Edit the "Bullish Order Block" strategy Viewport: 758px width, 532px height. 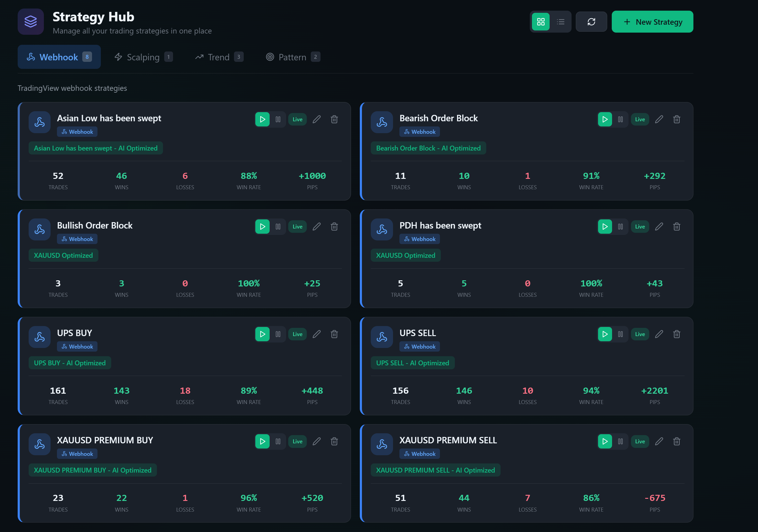(x=317, y=226)
